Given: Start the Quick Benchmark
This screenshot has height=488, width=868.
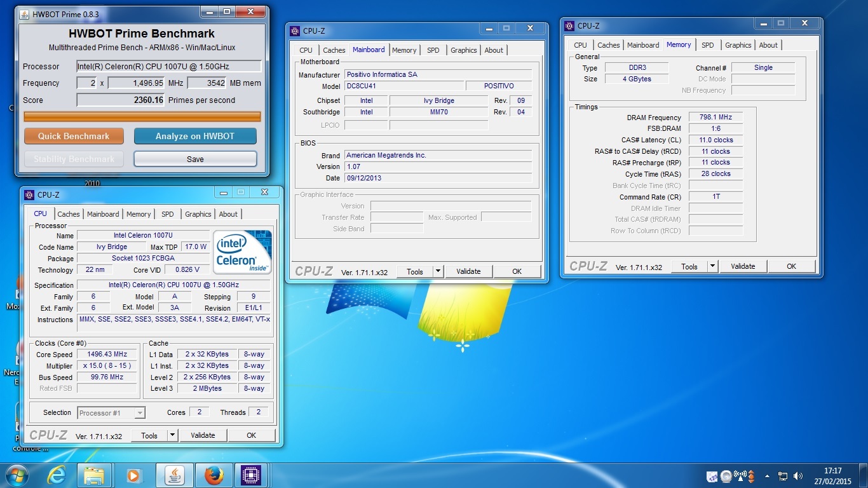Looking at the screenshot, I should [x=74, y=136].
